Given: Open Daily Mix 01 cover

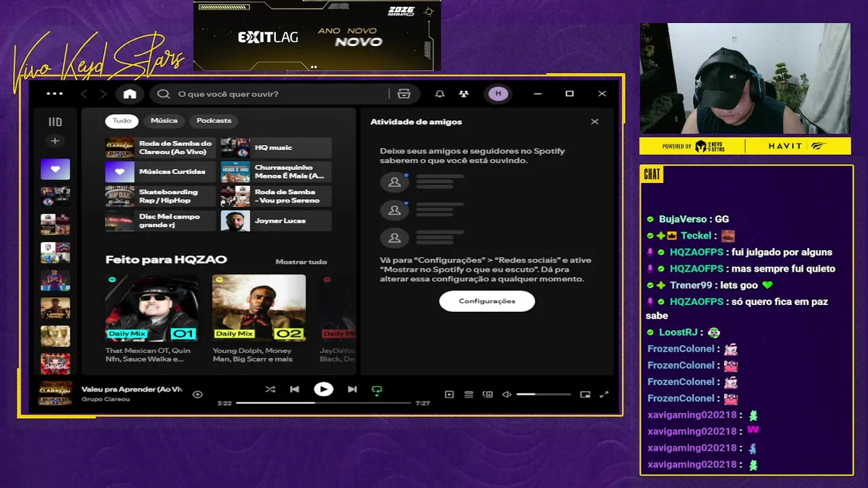Looking at the screenshot, I should pyautogui.click(x=152, y=308).
